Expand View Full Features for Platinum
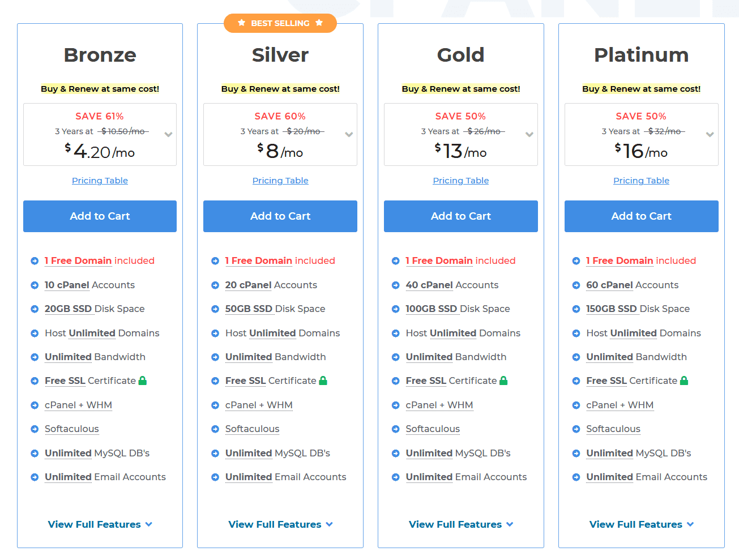 [642, 524]
